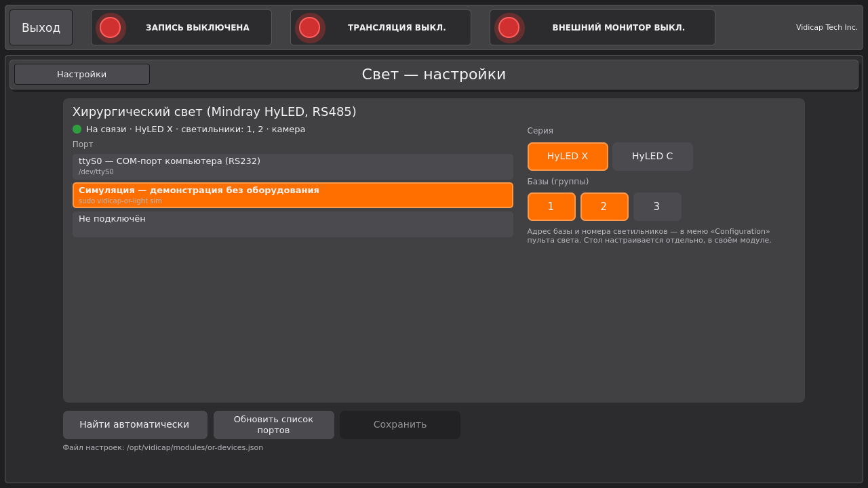This screenshot has width=868, height=488.
Task: Click the Выход button
Action: [41, 28]
